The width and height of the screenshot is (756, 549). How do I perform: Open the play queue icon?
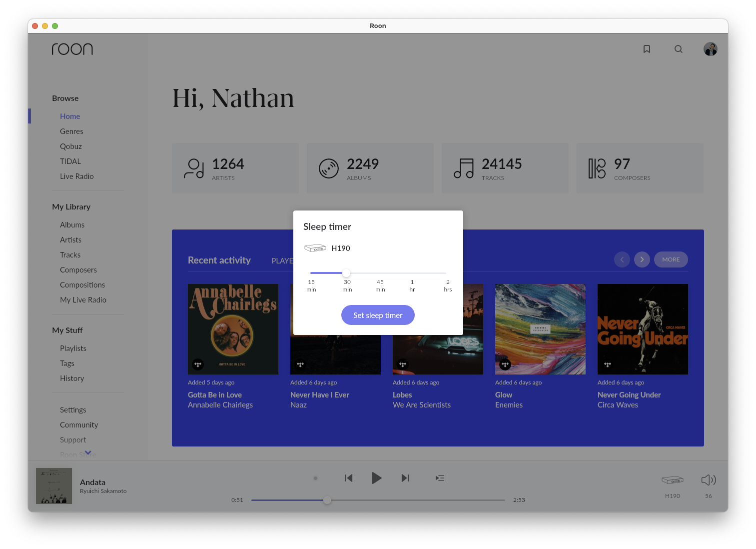tap(440, 478)
